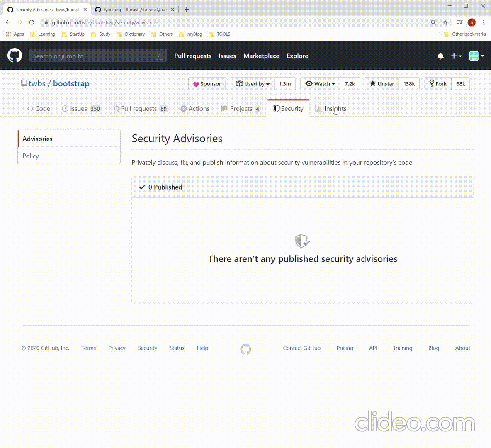Open the Chrome three-dot menu

(483, 22)
